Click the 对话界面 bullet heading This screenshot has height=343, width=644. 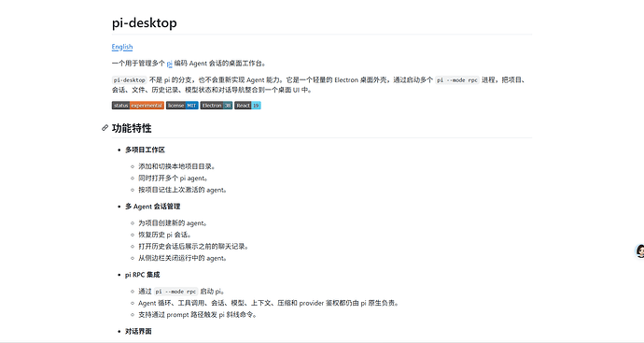138,331
